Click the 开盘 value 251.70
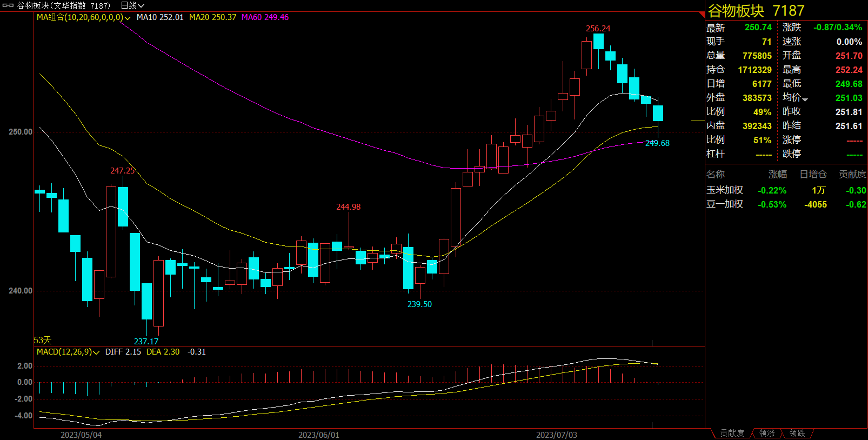This screenshot has height=440, width=868. [849, 56]
